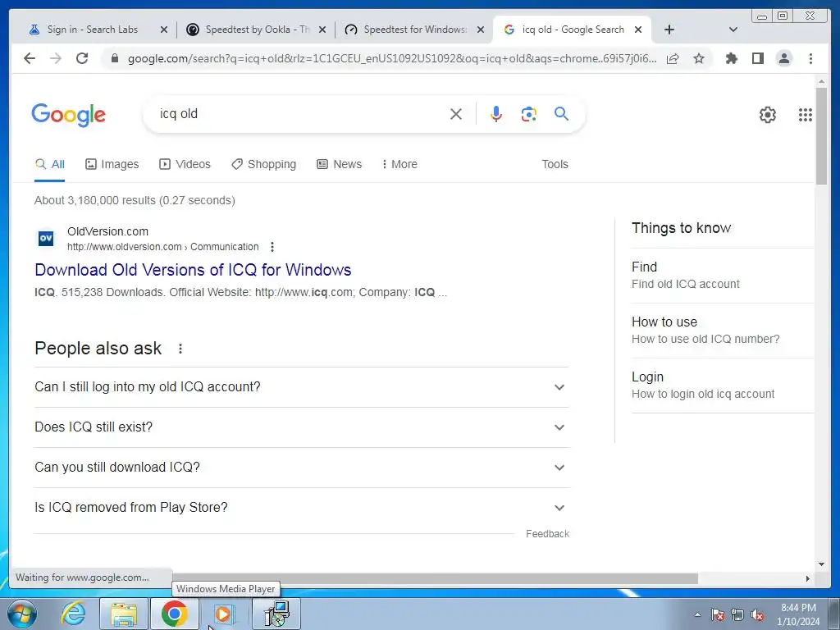The height and width of the screenshot is (630, 840).
Task: Open Windows Explorer folder from taskbar
Action: pyautogui.click(x=124, y=614)
